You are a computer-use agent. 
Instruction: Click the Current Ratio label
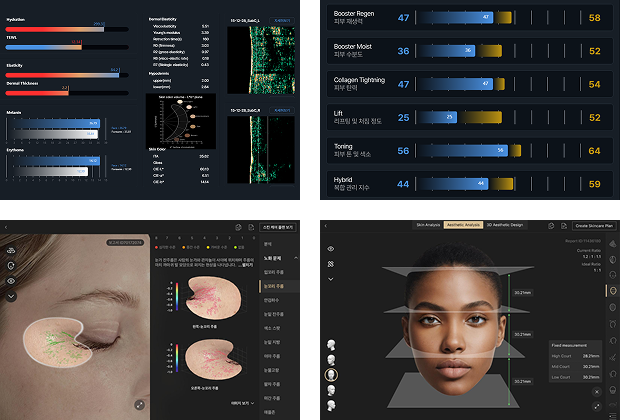click(589, 251)
